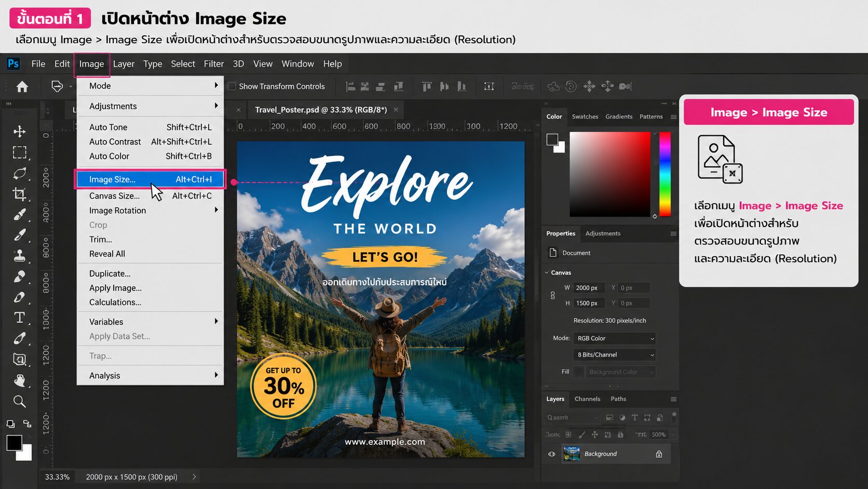Click the Background layer lock icon
Image resolution: width=868 pixels, height=489 pixels.
point(659,454)
